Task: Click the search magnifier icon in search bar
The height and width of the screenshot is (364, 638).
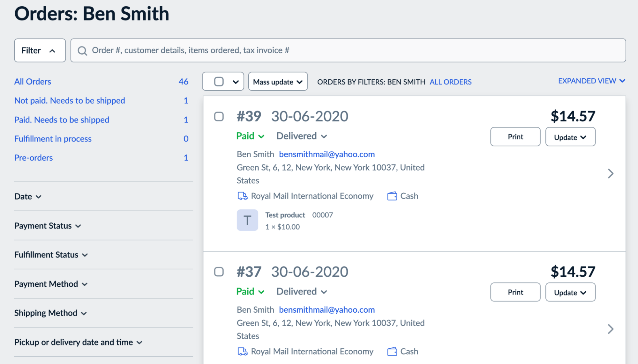Action: (83, 50)
